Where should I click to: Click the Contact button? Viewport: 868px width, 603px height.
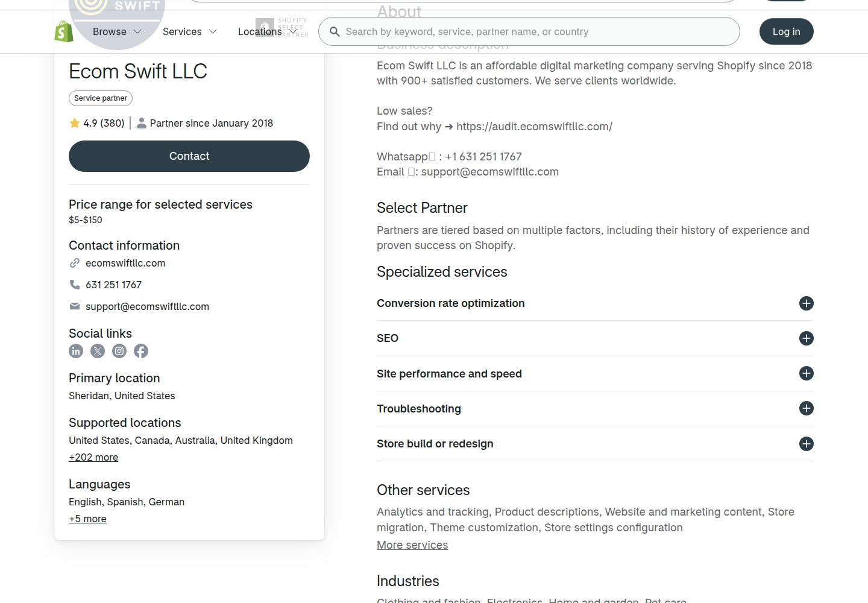[x=189, y=156]
